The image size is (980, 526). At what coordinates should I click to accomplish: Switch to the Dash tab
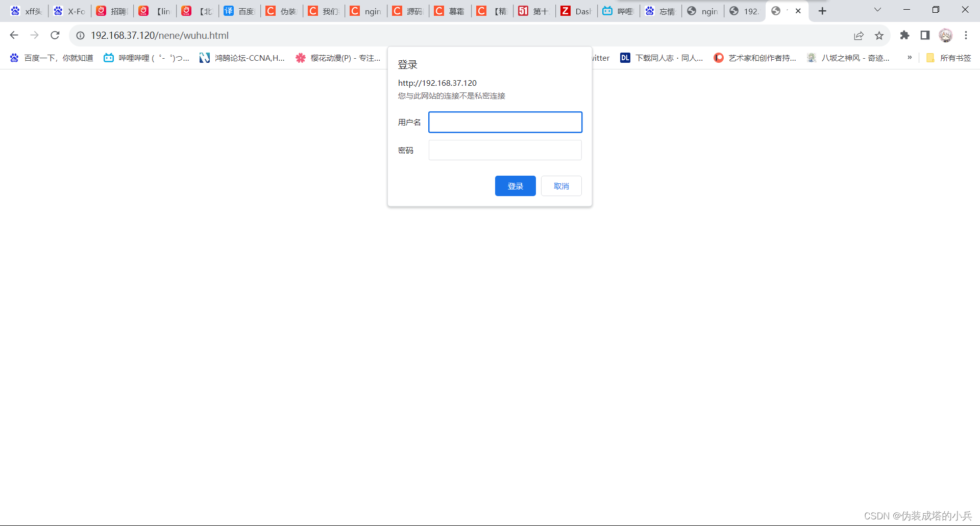click(577, 11)
